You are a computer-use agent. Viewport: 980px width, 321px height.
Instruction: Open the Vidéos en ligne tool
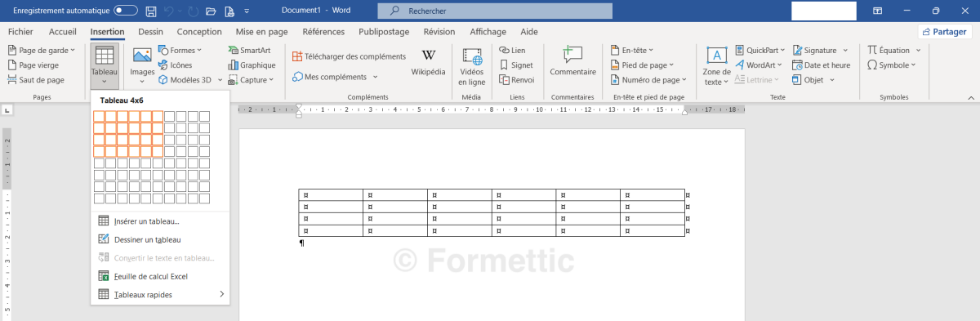coord(472,65)
